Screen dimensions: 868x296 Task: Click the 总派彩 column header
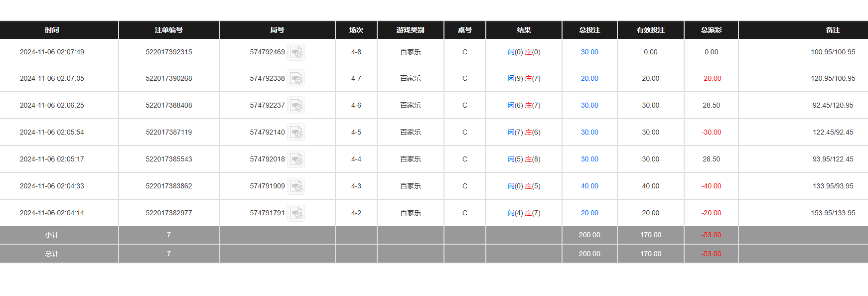[x=711, y=30]
